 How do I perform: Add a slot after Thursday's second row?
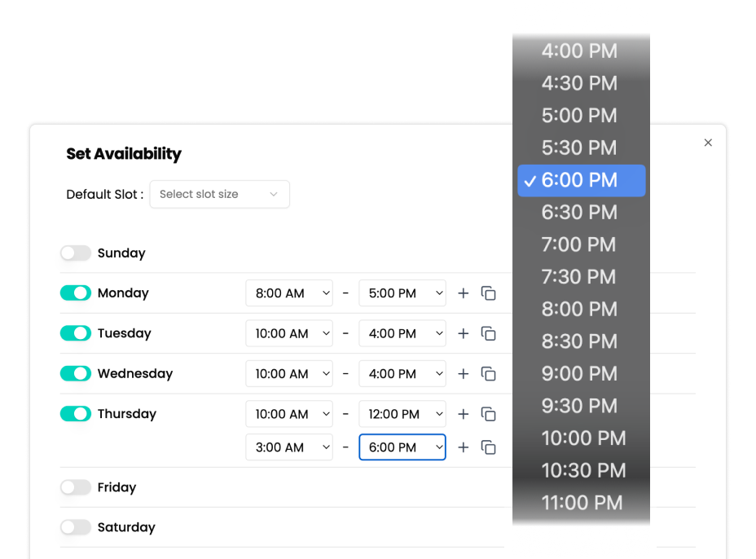(464, 447)
